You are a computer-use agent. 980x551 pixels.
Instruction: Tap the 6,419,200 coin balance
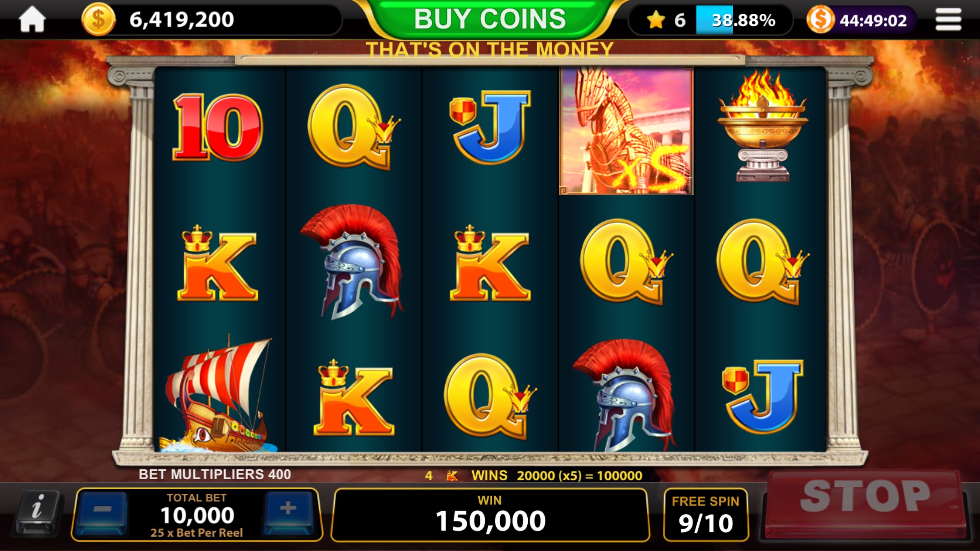click(182, 20)
